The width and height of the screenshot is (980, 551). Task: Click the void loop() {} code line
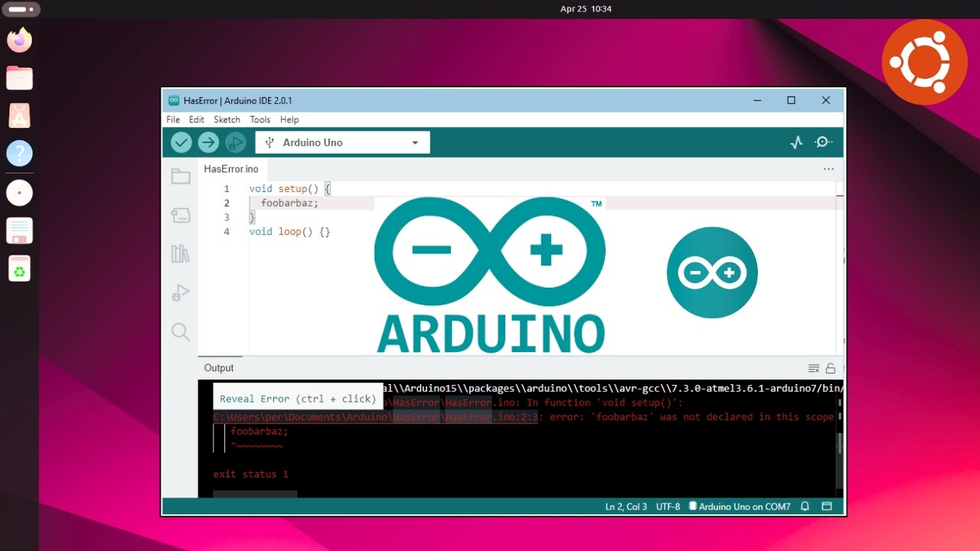289,231
